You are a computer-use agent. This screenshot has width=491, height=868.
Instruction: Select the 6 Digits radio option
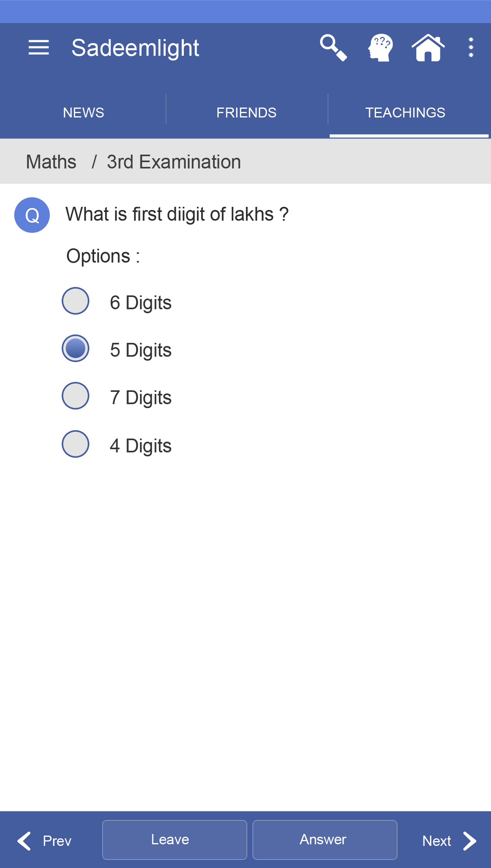[76, 301]
